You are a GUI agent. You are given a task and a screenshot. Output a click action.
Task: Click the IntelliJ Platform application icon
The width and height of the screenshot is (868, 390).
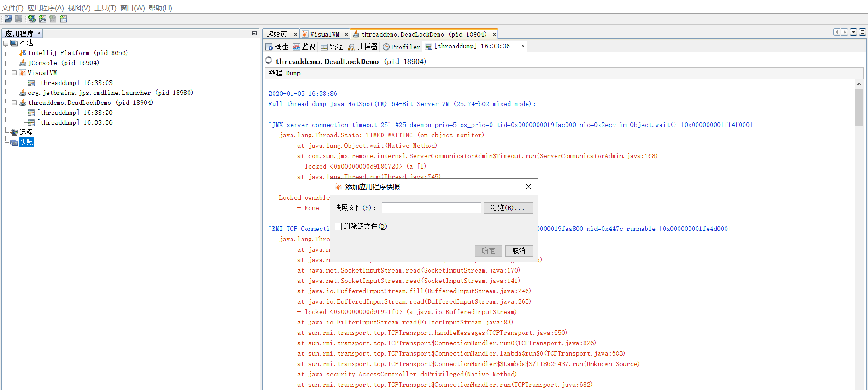[23, 53]
